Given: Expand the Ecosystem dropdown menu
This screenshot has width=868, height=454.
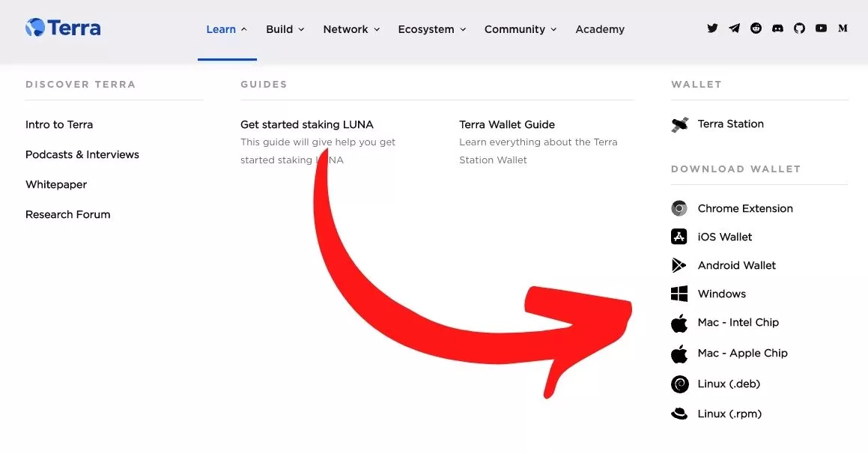Looking at the screenshot, I should coord(432,29).
